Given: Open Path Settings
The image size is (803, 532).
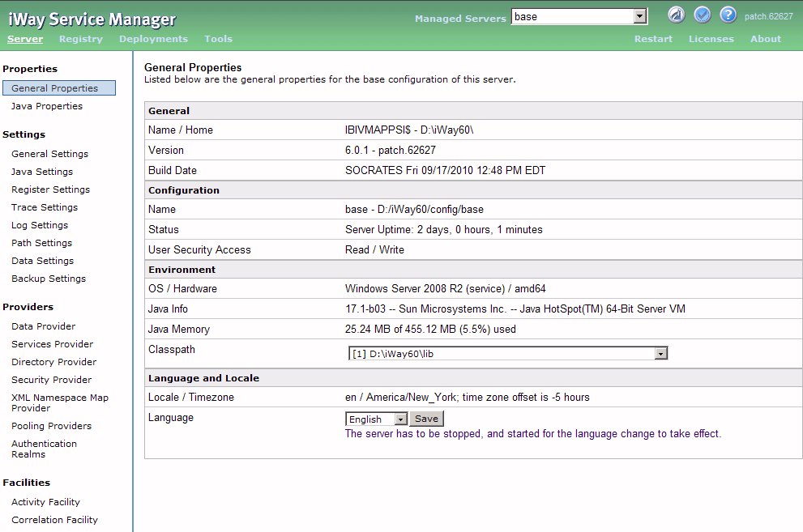Looking at the screenshot, I should [41, 243].
